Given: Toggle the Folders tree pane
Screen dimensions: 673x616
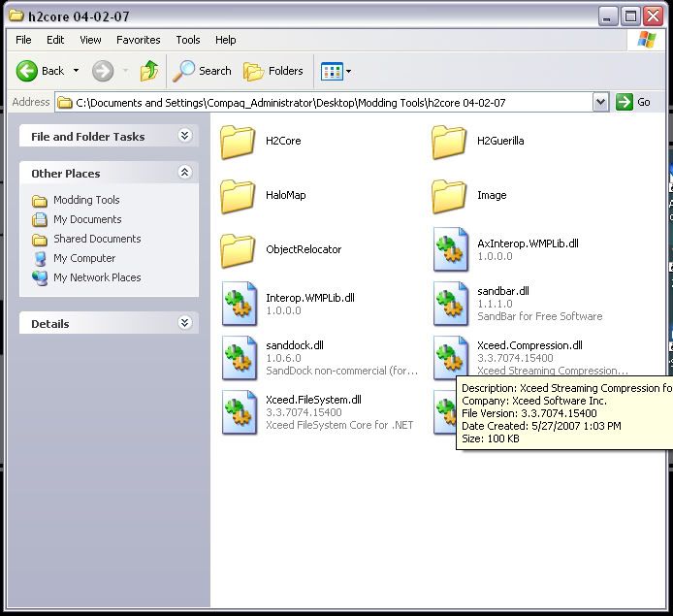Looking at the screenshot, I should [272, 71].
